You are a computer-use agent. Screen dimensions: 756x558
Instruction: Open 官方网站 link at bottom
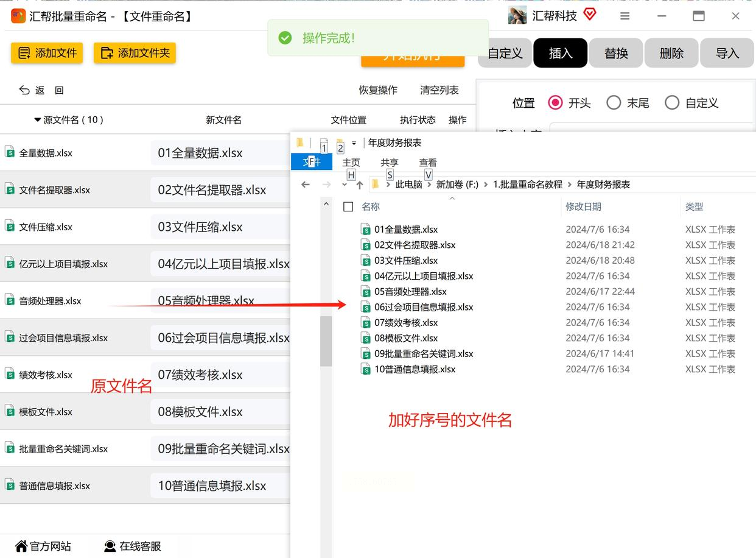click(x=43, y=546)
